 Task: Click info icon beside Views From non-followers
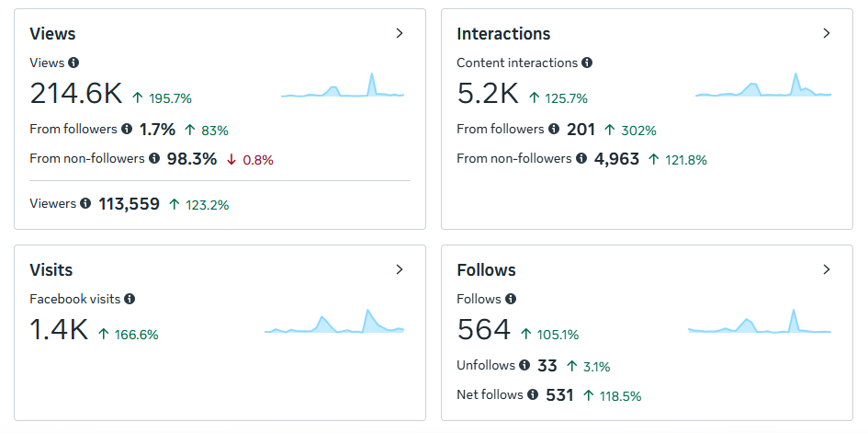click(x=154, y=158)
